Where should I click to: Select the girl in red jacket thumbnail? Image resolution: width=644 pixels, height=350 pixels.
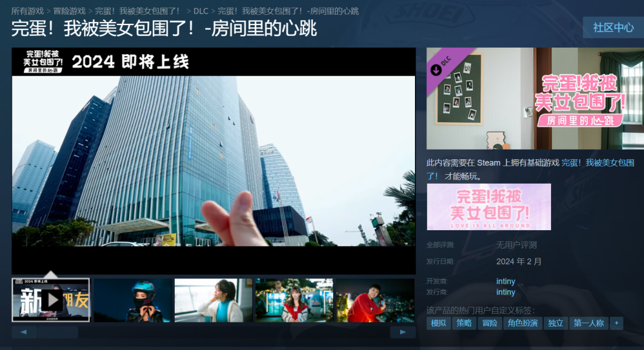pos(294,301)
